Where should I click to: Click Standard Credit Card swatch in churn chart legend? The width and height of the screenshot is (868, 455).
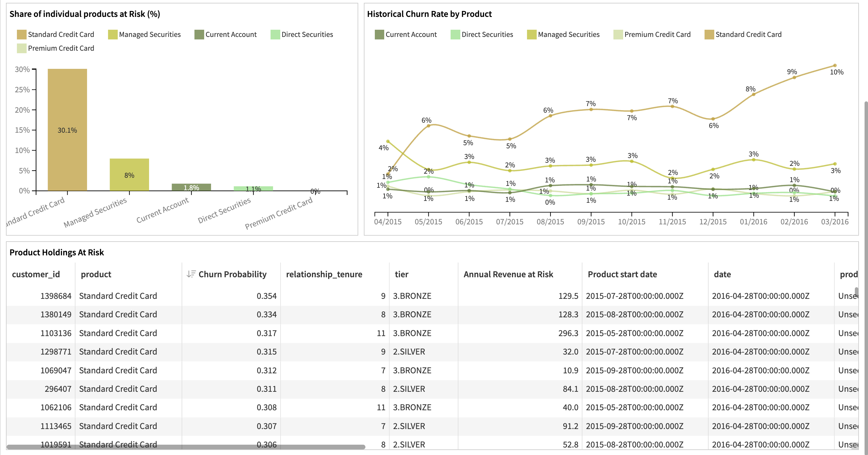click(x=708, y=34)
